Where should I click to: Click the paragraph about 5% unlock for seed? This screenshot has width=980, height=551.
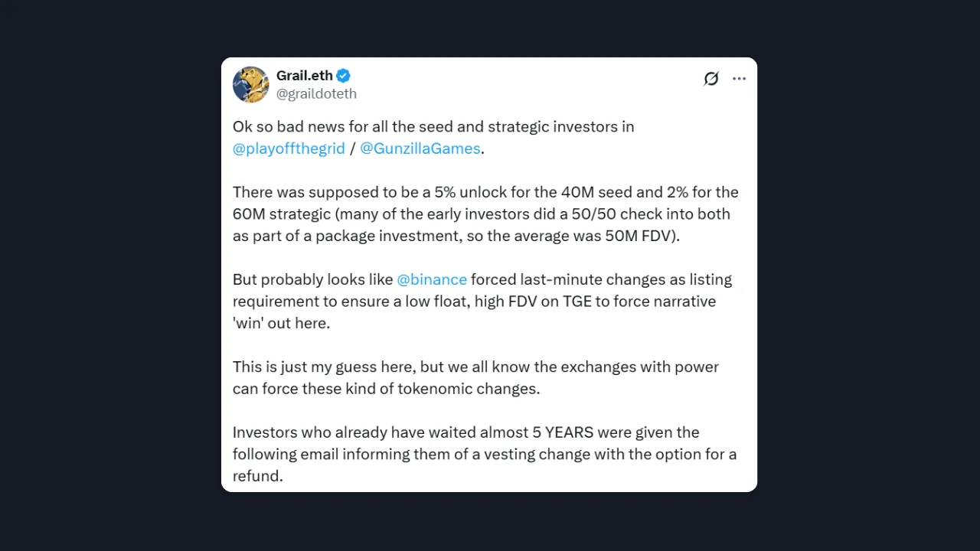(x=485, y=214)
